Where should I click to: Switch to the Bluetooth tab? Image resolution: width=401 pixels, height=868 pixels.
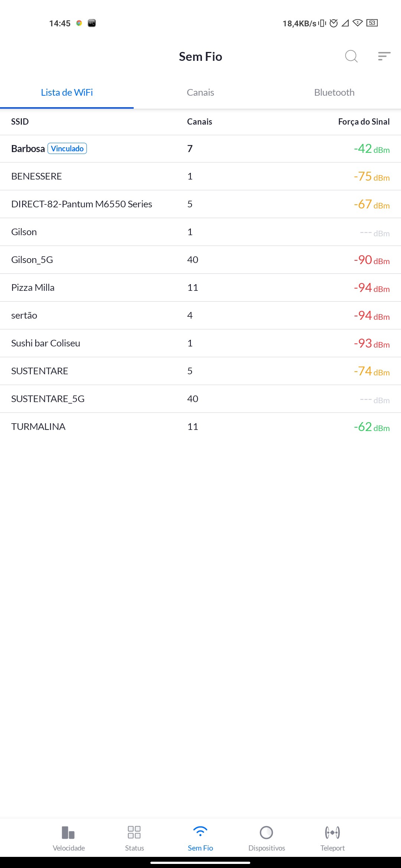(334, 92)
